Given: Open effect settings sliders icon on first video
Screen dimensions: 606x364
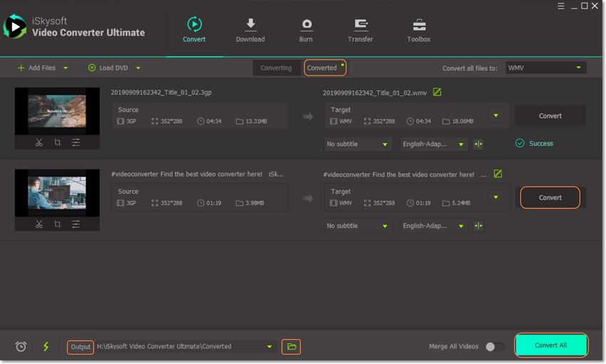Looking at the screenshot, I should click(x=76, y=142).
